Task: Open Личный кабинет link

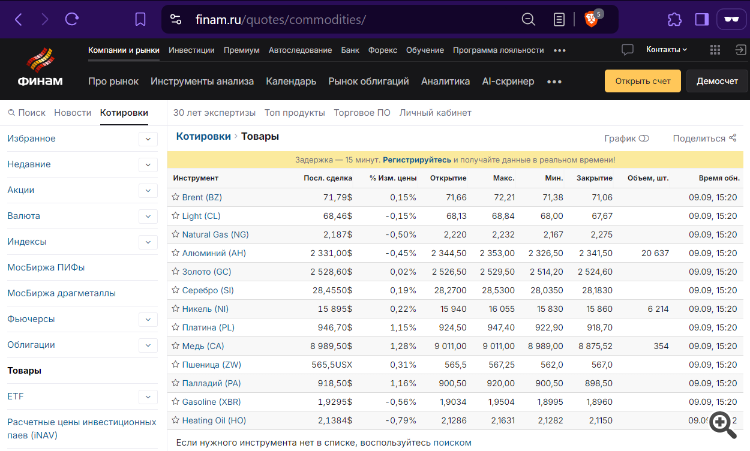Action: (435, 113)
